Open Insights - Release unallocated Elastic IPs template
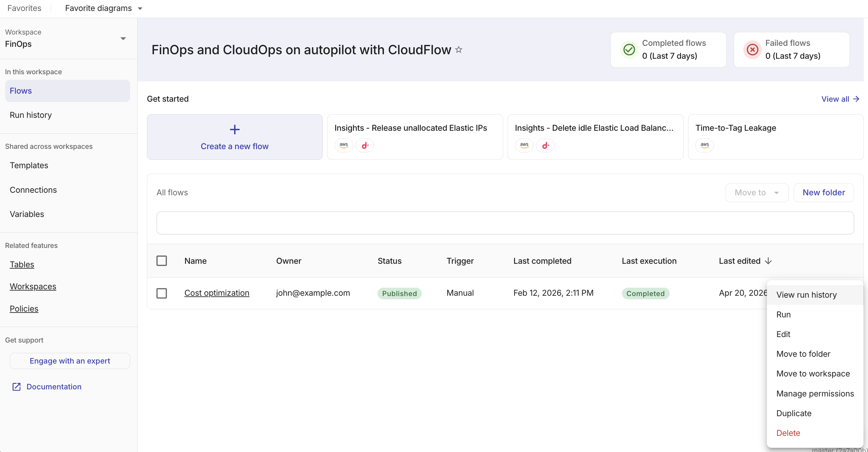868x452 pixels. [x=415, y=137]
